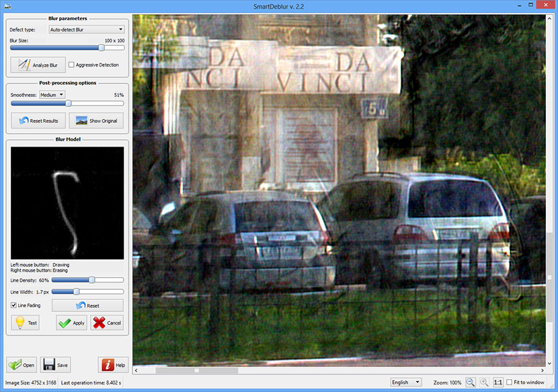Viewport: 558px width, 392px height.
Task: Click the Blur Model Reset button
Action: (87, 305)
